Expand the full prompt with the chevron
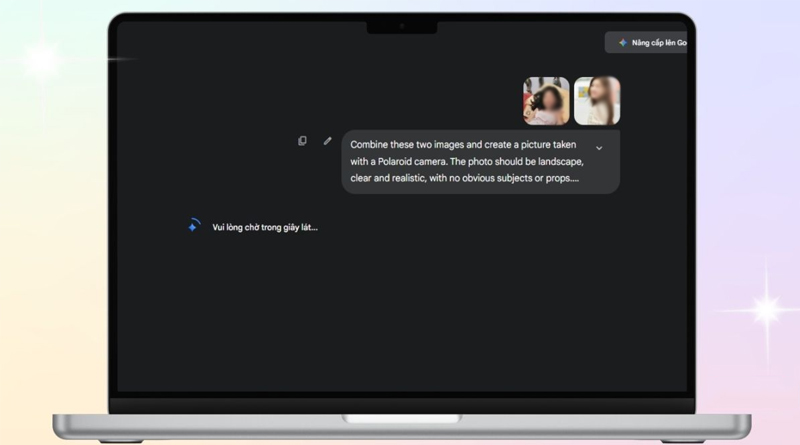Image resolution: width=800 pixels, height=445 pixels. (x=599, y=148)
